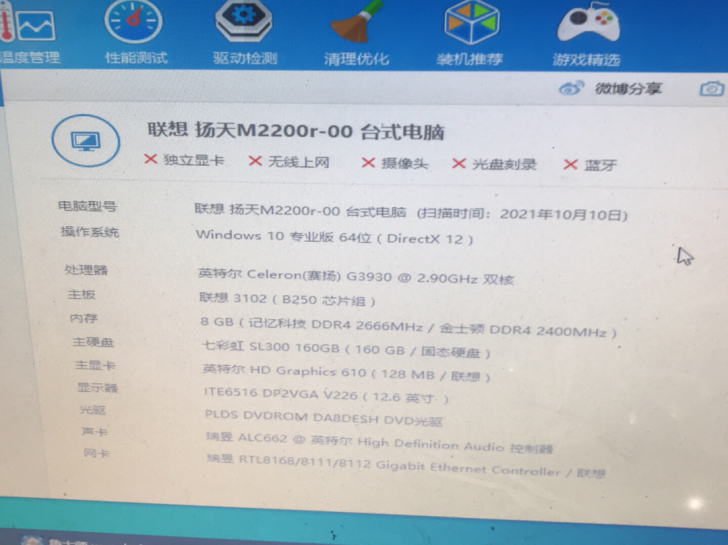Screen dimensions: 728x545
Task: Click the ALC662 High Definition Audio value
Action: [x=379, y=442]
